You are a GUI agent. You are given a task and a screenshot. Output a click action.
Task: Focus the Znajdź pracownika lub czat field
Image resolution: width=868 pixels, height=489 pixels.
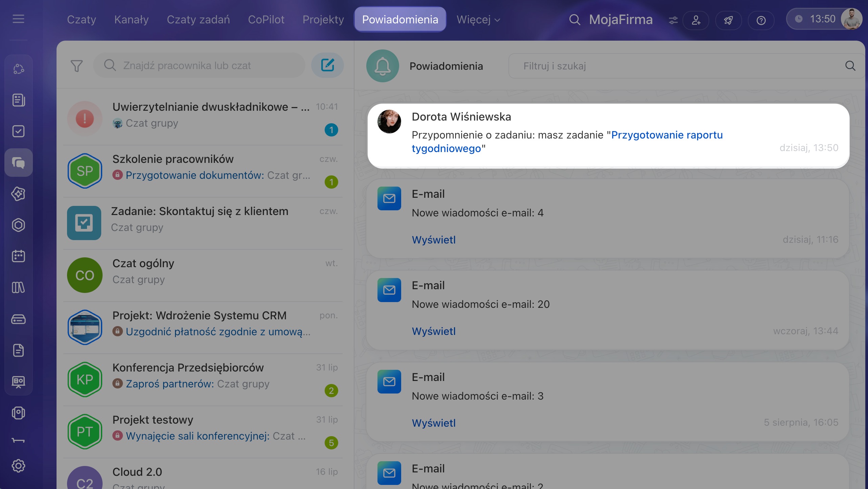tap(199, 65)
